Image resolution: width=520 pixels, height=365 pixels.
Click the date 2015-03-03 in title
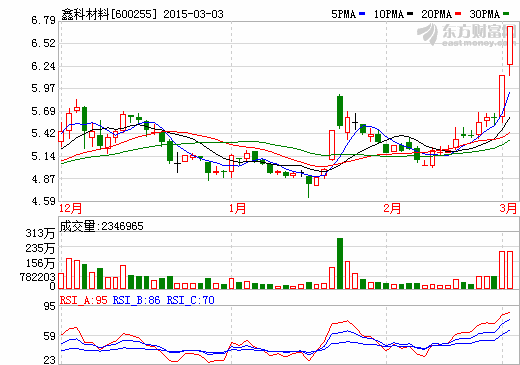coord(193,14)
